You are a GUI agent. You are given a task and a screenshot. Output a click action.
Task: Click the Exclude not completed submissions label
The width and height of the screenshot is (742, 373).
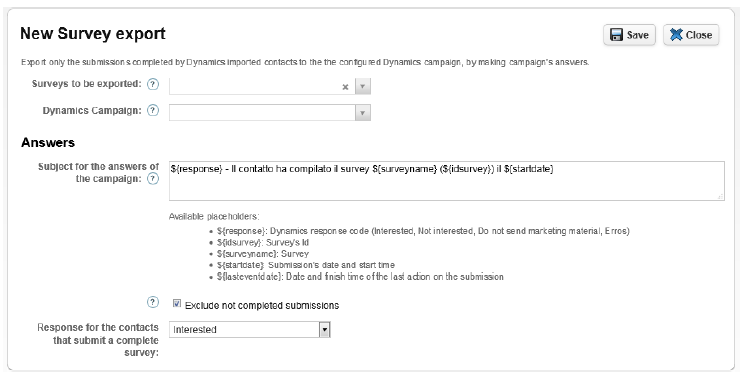262,305
